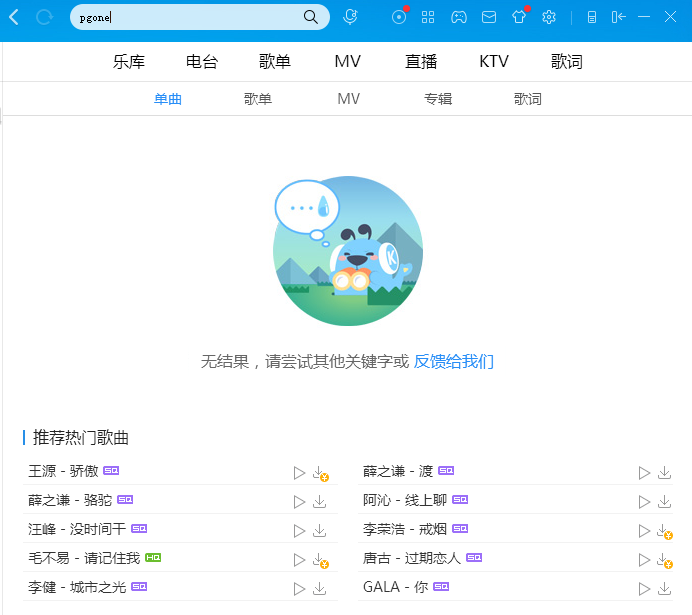The image size is (692, 615).
Task: Go back with the left arrow
Action: tap(14, 18)
